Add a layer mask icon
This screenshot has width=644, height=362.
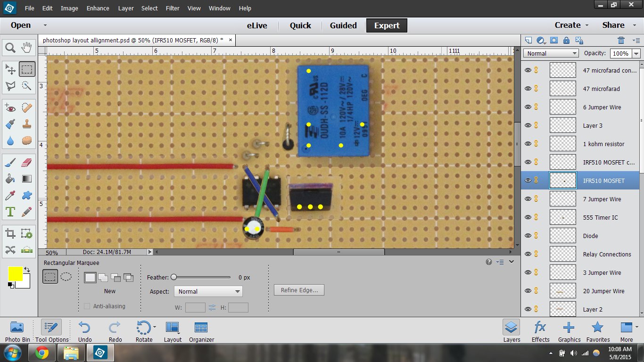554,41
